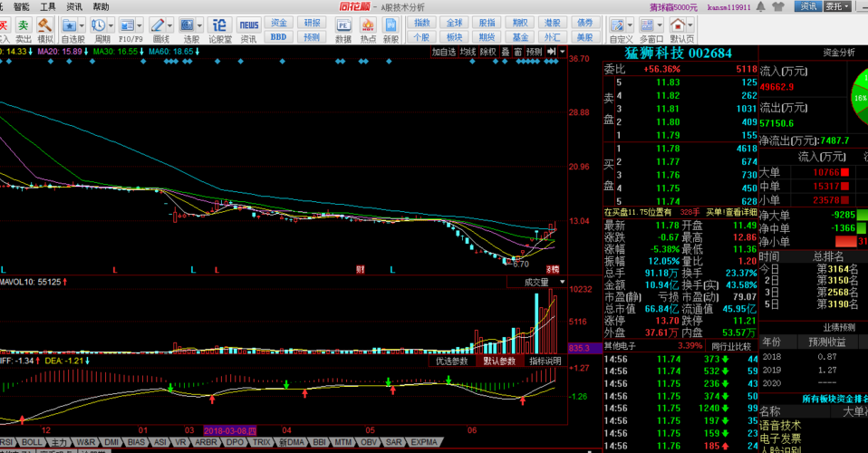This screenshot has width=868, height=453.
Task: Click the chart arrow-to-end icon
Action: (x=552, y=52)
